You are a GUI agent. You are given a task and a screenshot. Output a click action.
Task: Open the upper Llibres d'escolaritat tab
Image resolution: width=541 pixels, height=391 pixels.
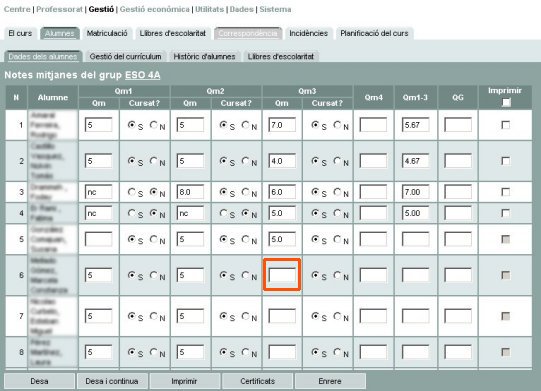[x=173, y=33]
